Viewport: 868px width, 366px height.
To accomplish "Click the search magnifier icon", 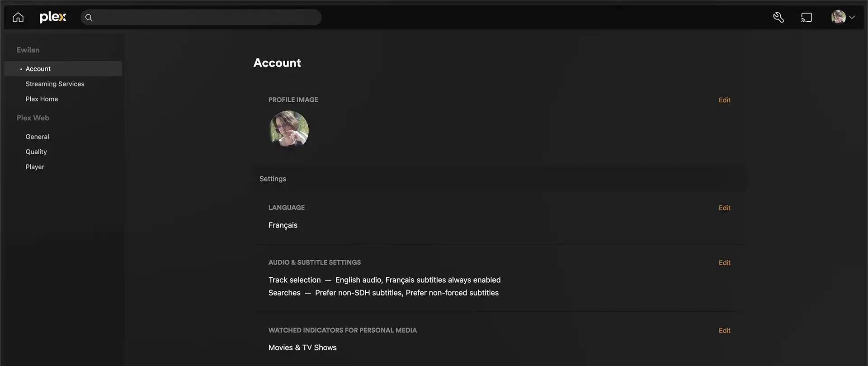I will tap(89, 17).
